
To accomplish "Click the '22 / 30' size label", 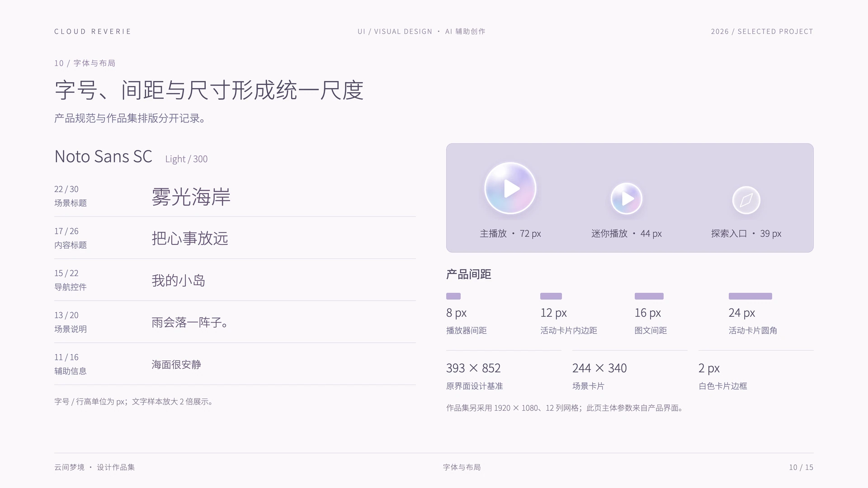I will click(66, 189).
